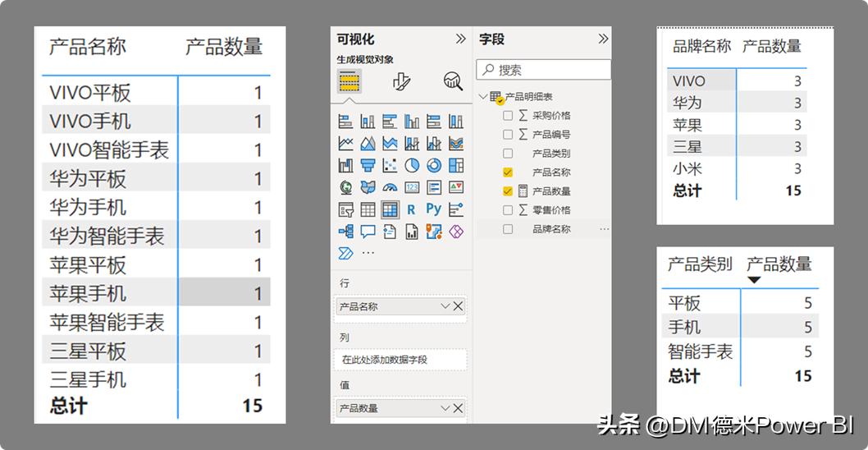Collapse the 可视化 pane
This screenshot has height=450, width=868.
click(460, 39)
